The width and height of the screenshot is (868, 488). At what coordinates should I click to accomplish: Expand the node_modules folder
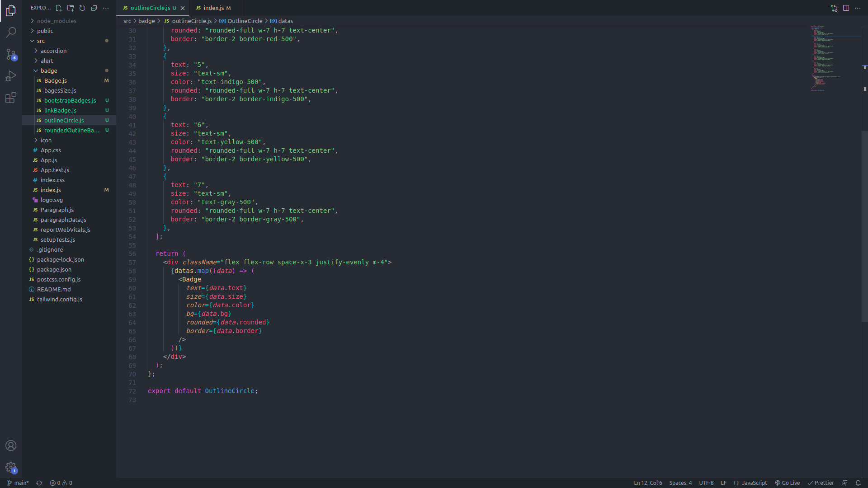pyautogui.click(x=56, y=21)
